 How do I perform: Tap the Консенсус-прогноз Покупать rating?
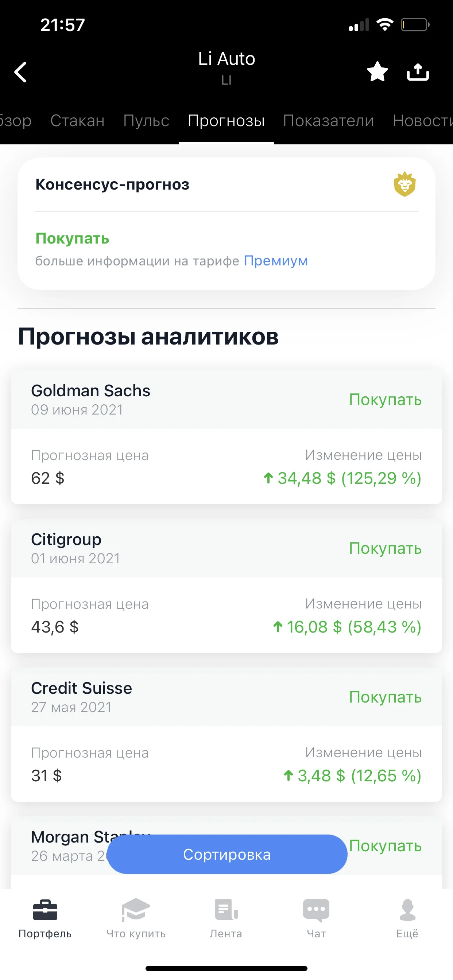coord(72,238)
